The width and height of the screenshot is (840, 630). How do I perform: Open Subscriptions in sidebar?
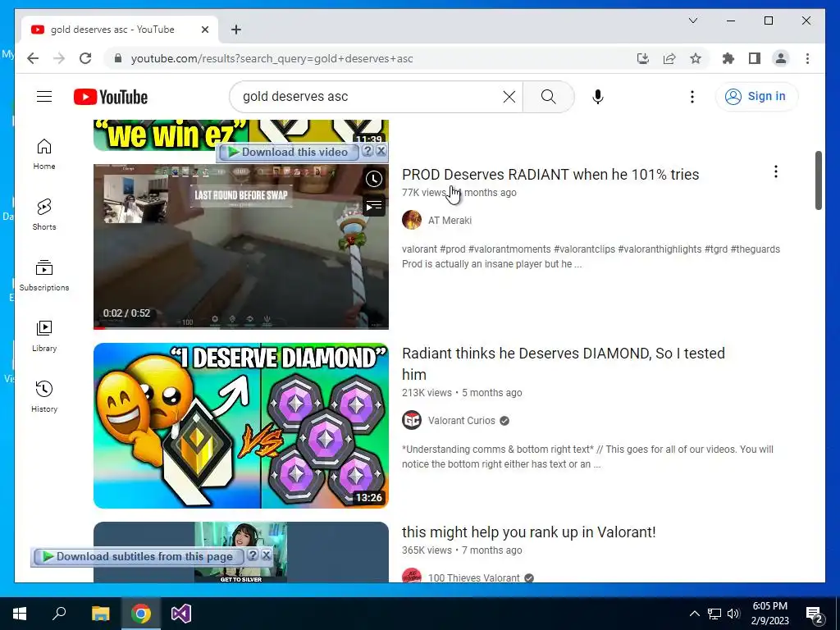pyautogui.click(x=44, y=276)
